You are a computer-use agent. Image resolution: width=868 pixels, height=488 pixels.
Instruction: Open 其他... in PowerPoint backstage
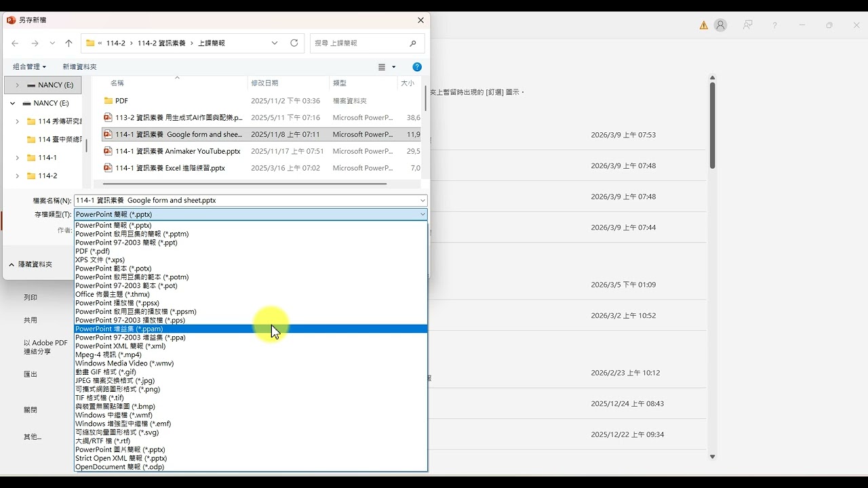coord(33,436)
